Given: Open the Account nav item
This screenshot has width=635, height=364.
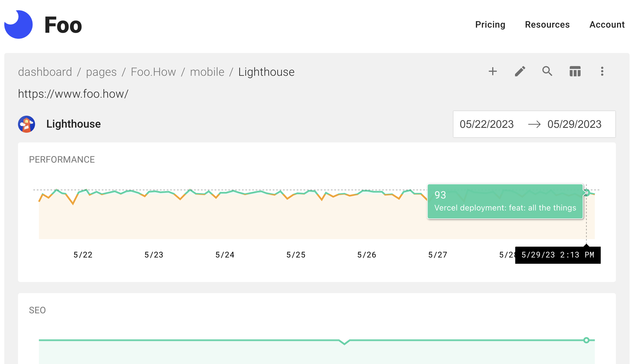Looking at the screenshot, I should (x=607, y=25).
